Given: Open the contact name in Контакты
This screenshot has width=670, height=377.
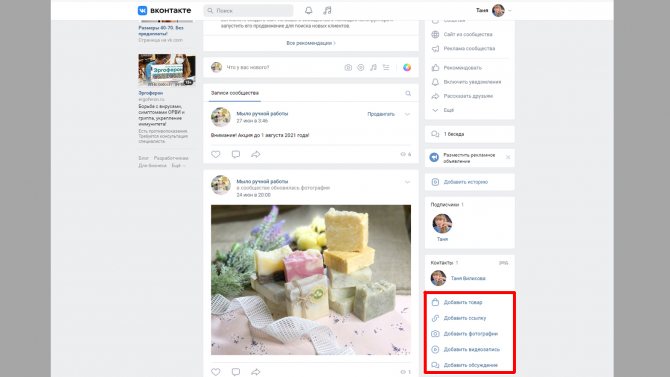Looking at the screenshot, I should 468,278.
